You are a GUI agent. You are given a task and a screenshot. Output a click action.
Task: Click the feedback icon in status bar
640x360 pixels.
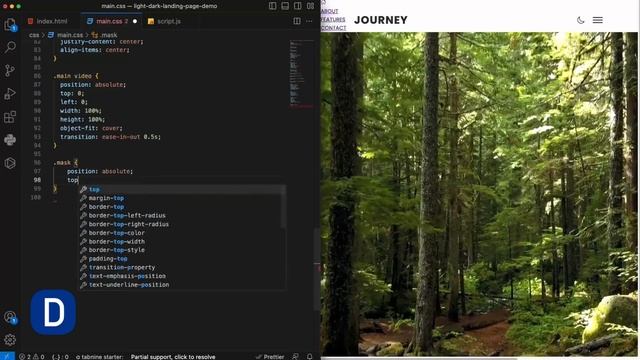[x=296, y=357]
